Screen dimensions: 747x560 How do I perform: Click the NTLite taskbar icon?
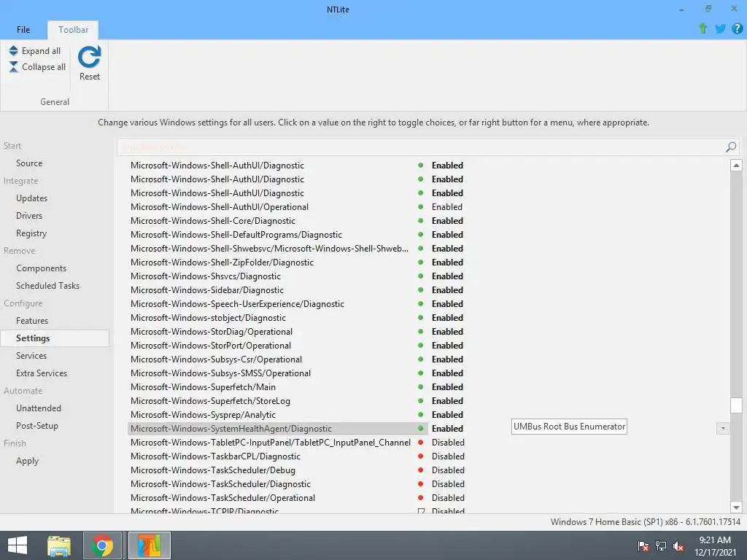click(150, 545)
